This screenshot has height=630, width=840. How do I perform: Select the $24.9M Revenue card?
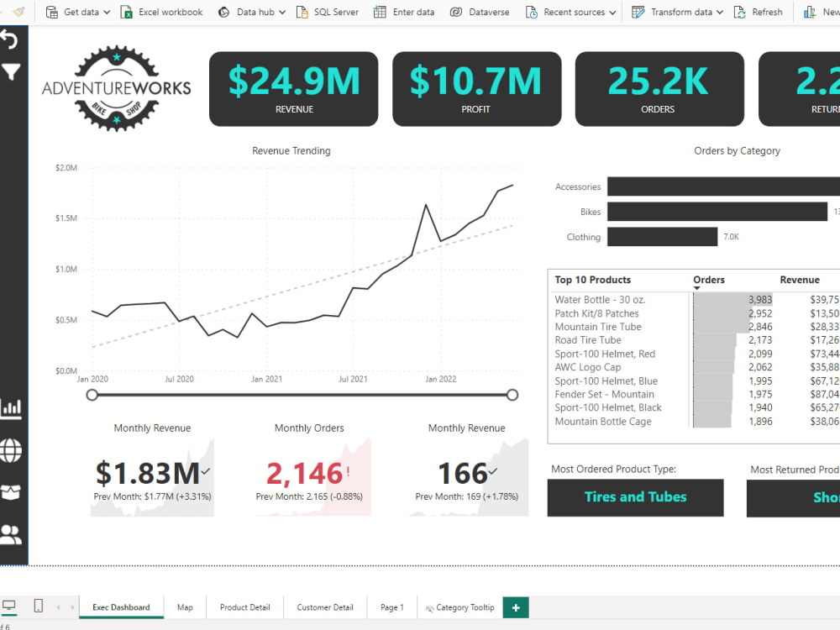coord(293,89)
